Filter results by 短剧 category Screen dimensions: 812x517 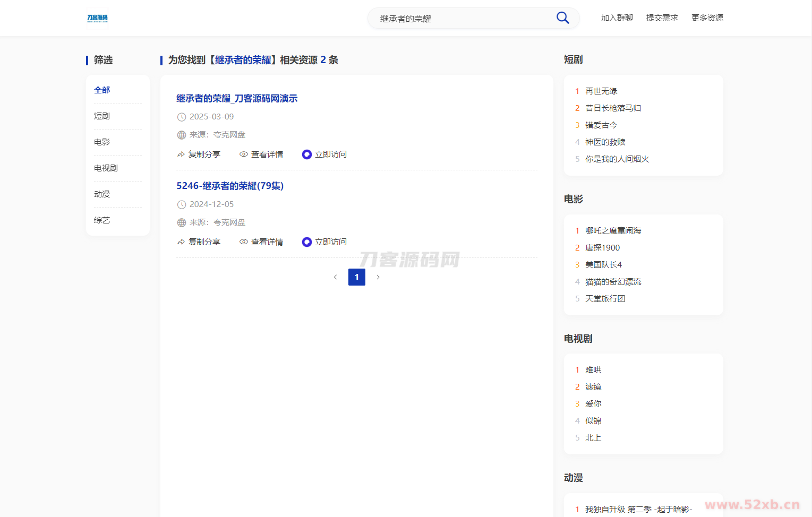(x=102, y=116)
